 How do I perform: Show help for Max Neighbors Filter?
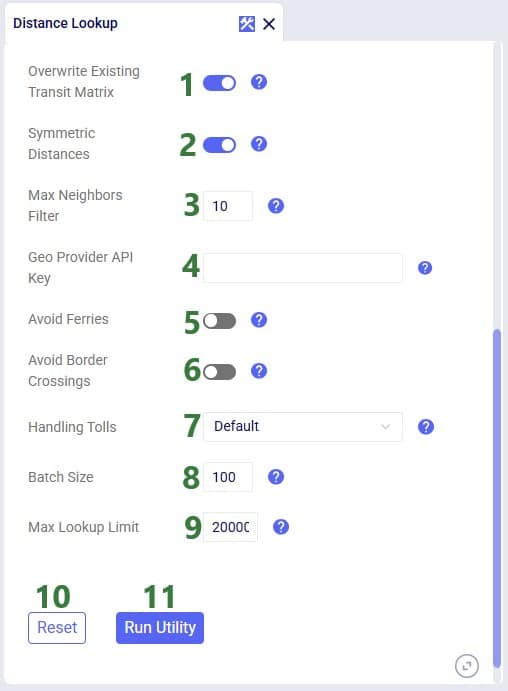click(x=276, y=206)
